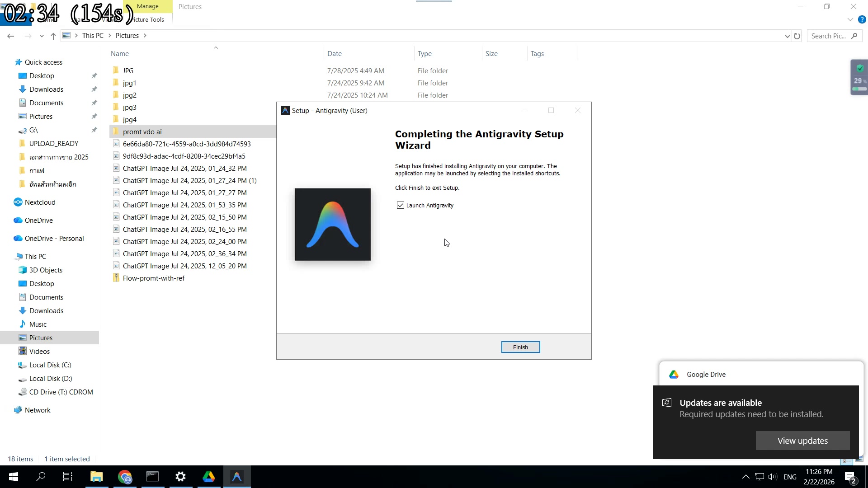Screen dimensions: 868x488
Task: Open Antigravity from the taskbar
Action: pyautogui.click(x=236, y=477)
